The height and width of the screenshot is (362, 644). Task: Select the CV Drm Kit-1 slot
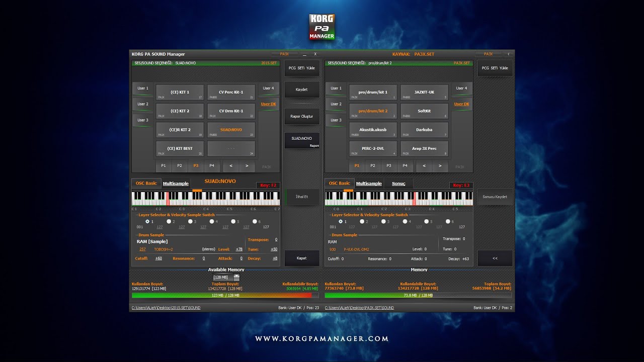coord(231,111)
